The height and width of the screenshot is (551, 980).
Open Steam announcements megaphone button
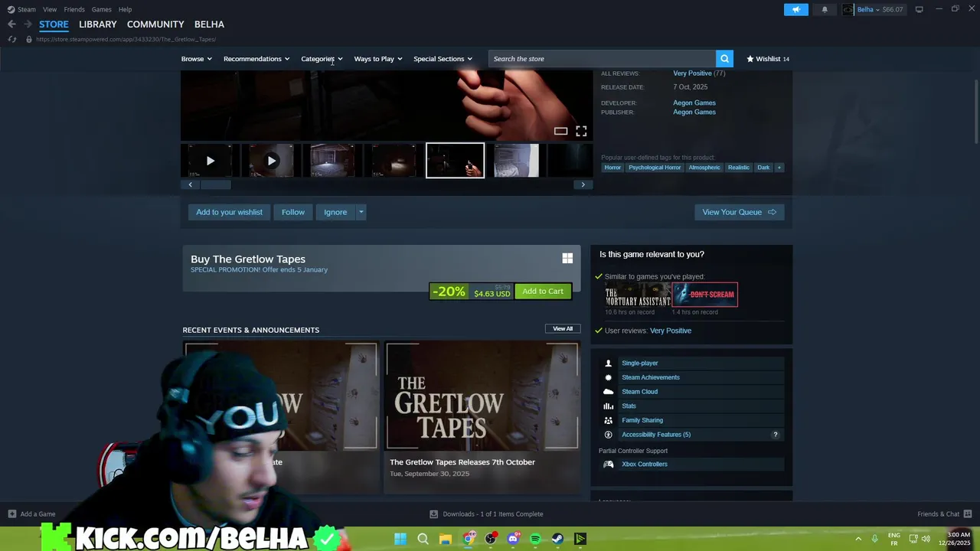tap(795, 9)
